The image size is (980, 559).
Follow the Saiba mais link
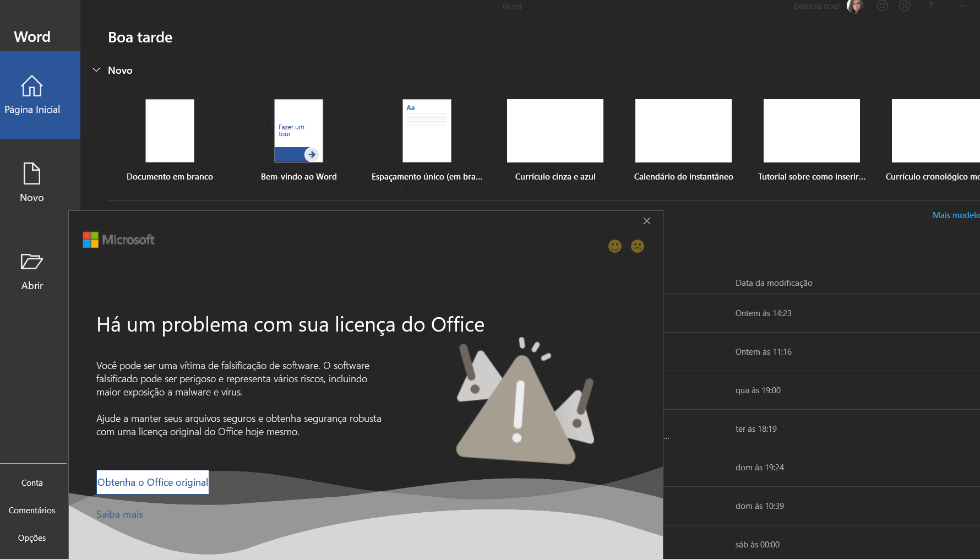(x=119, y=514)
